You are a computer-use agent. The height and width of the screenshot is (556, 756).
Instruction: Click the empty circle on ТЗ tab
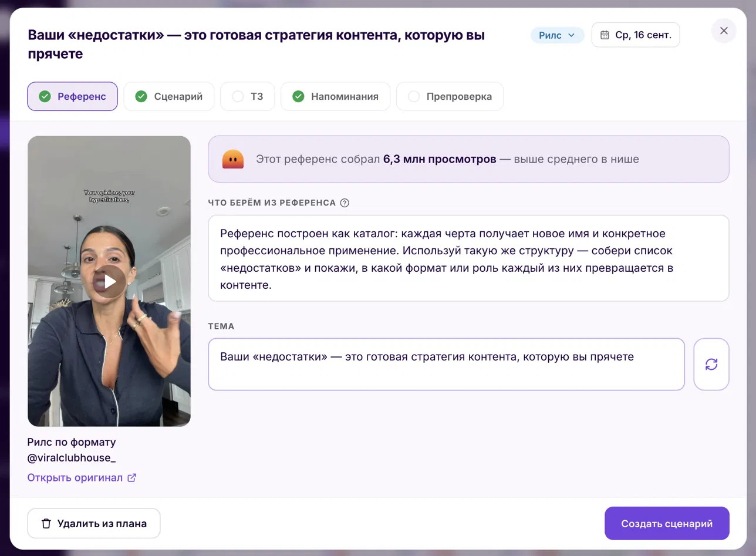pyautogui.click(x=238, y=96)
